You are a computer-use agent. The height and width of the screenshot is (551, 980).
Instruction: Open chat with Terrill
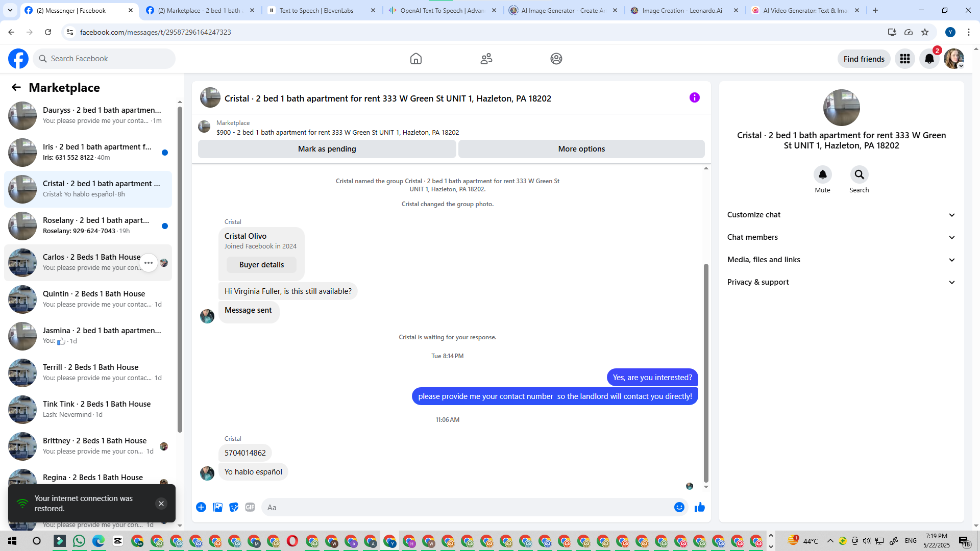coord(88,373)
